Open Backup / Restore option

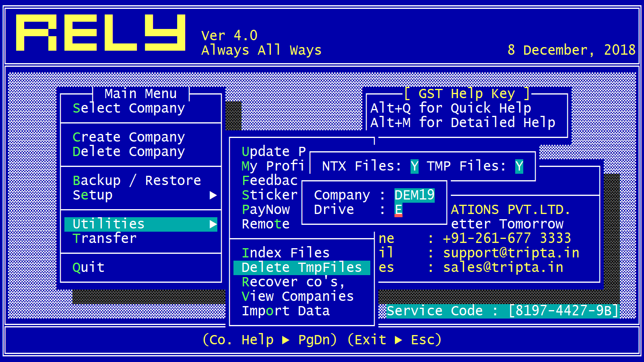[x=137, y=181]
